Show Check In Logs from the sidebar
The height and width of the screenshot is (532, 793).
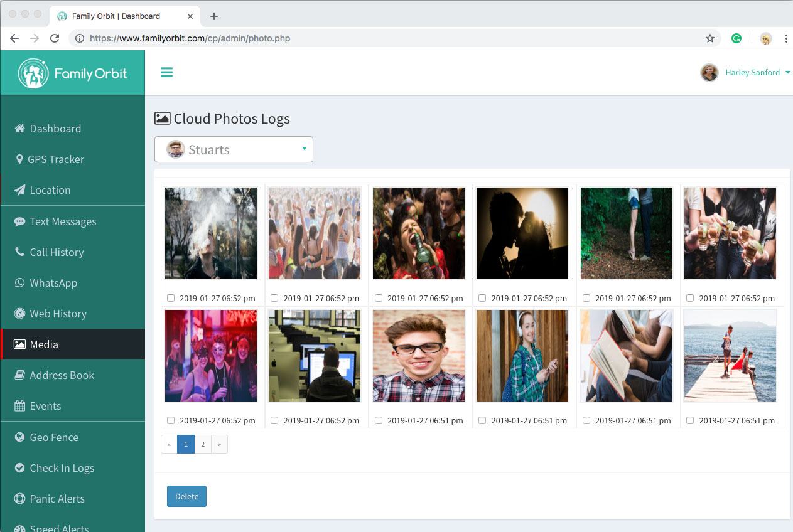73,468
